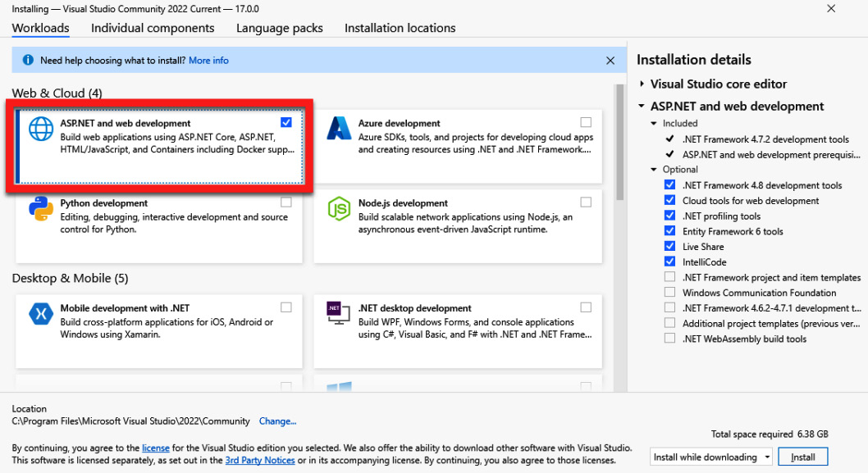
Task: Check Additional project templates option
Action: [669, 323]
